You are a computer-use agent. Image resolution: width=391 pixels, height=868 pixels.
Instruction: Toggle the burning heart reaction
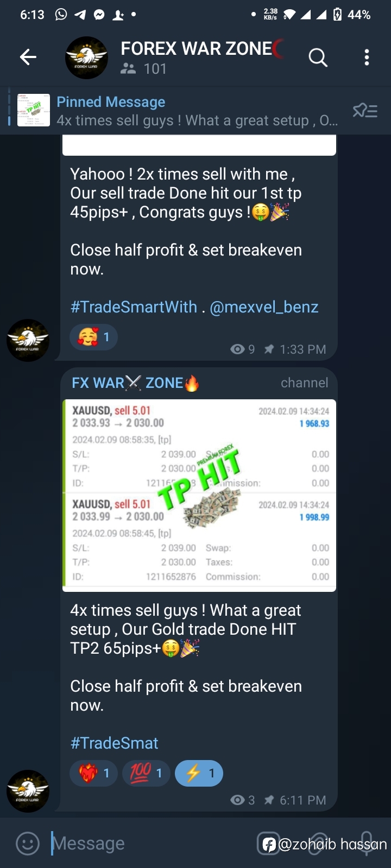(93, 773)
